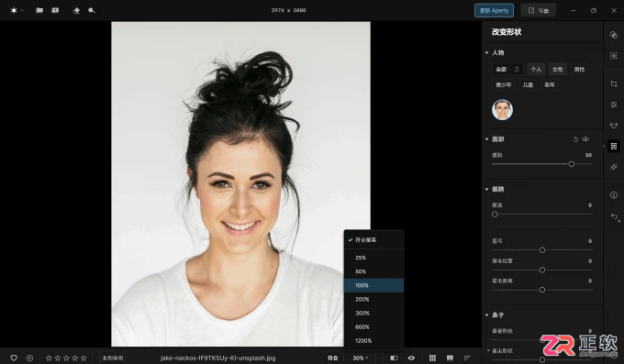Click the jake-nackos file name in bottom bar
Image resolution: width=624 pixels, height=364 pixels.
[218, 358]
